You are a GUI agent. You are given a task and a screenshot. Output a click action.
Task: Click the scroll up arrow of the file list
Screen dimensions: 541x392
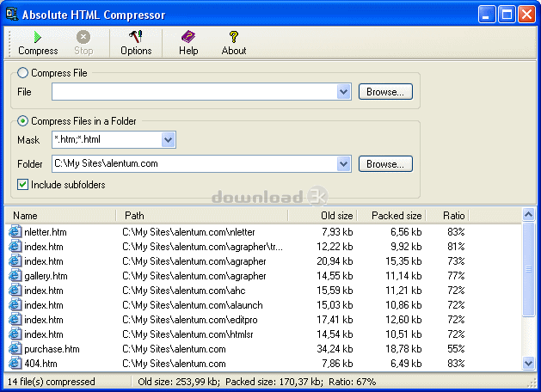pos(528,214)
